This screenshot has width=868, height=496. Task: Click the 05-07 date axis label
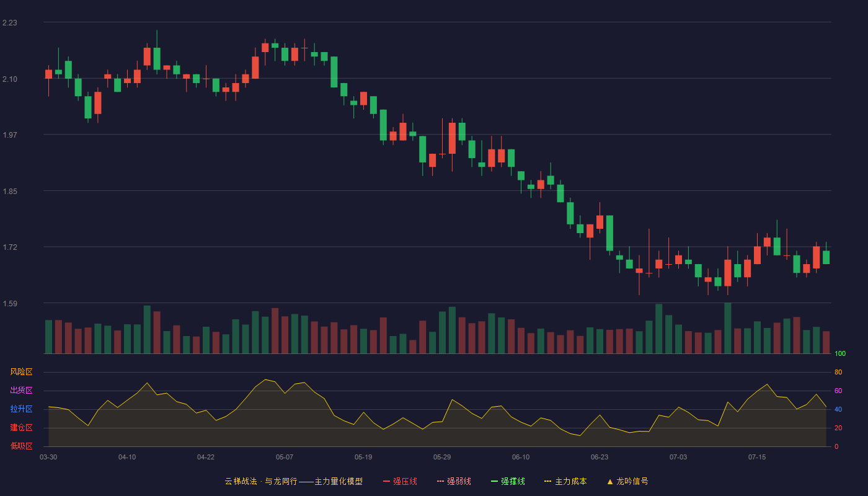tap(285, 457)
